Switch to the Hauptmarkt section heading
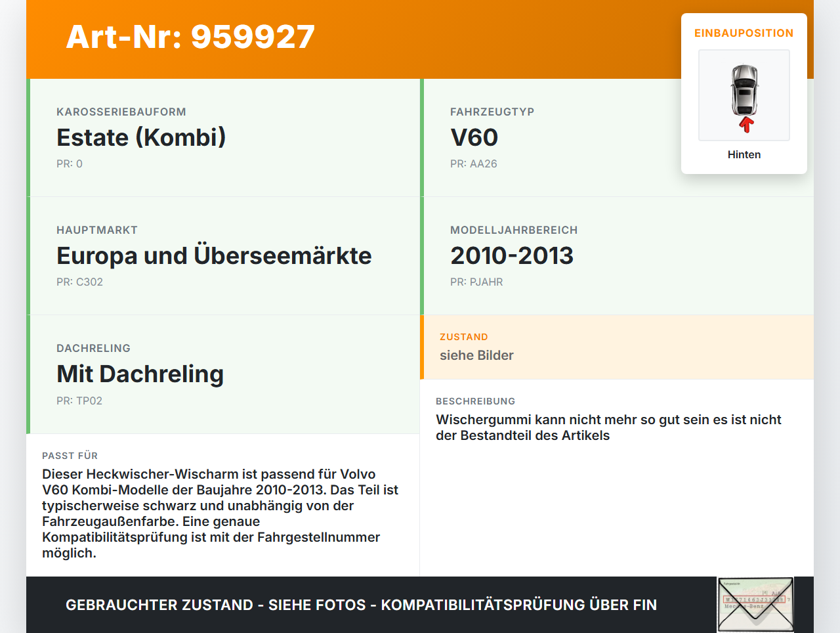The image size is (840, 633). (x=97, y=230)
